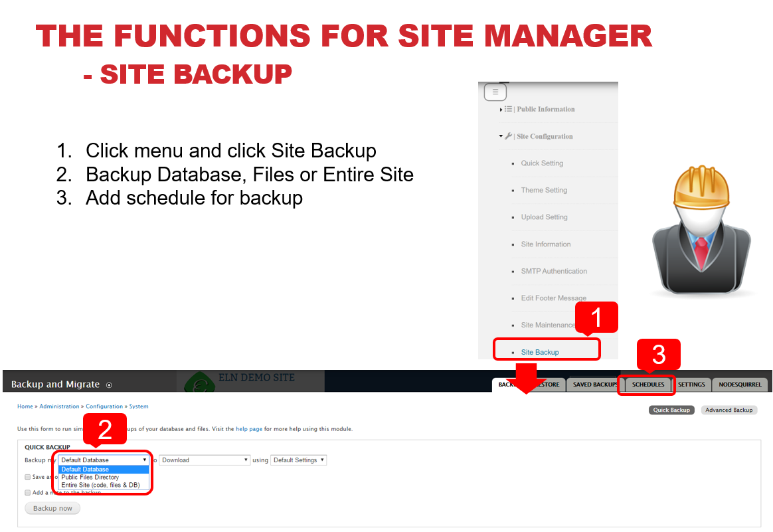Click the Advanced Backup button
This screenshot has width=773, height=532.
click(x=729, y=410)
